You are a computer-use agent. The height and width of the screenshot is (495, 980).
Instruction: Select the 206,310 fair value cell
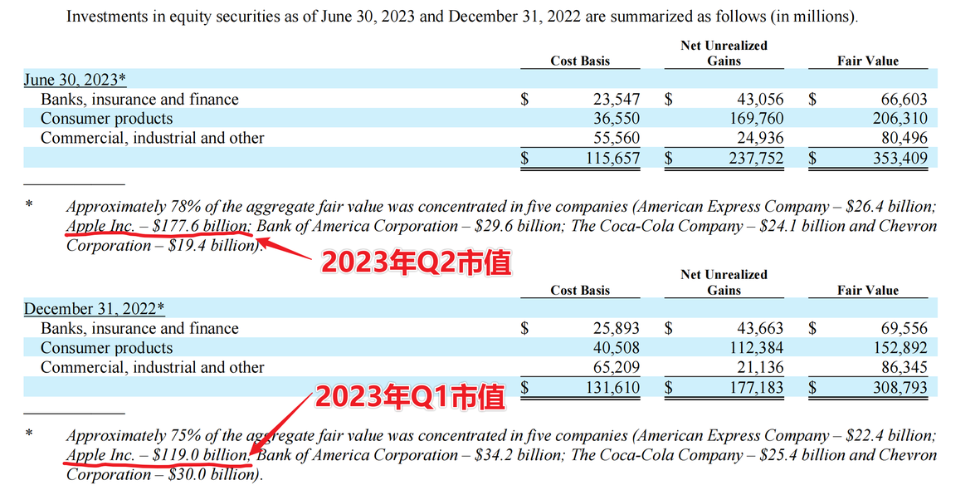[900, 119]
